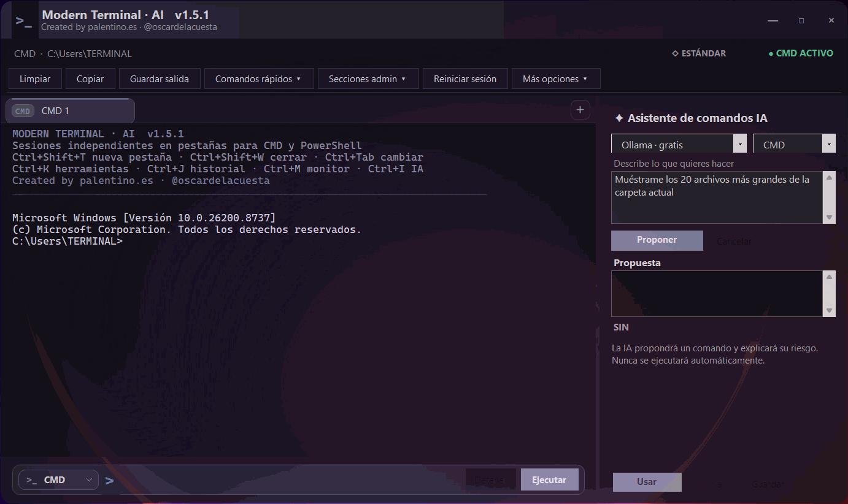Click the Microsoft Windows version line
This screenshot has height=504, width=848.
pos(144,218)
